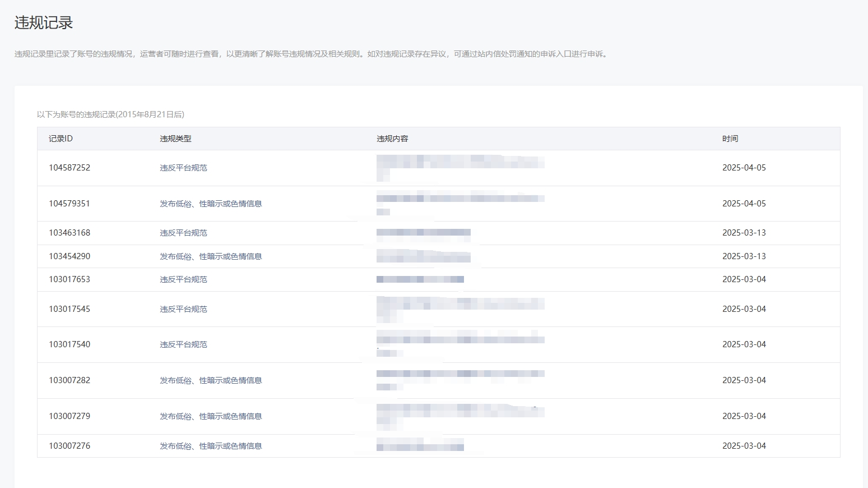868x488 pixels.
Task: Click the 时间 column header
Action: [730, 139]
